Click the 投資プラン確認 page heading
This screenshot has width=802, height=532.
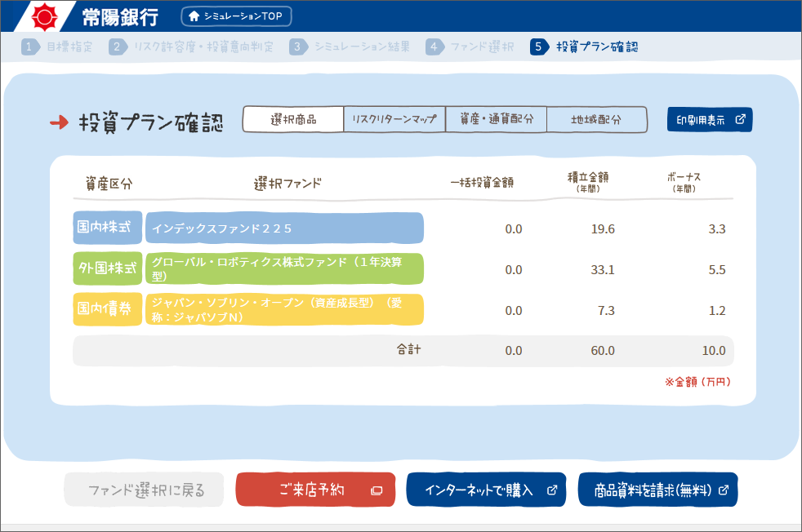pyautogui.click(x=151, y=122)
